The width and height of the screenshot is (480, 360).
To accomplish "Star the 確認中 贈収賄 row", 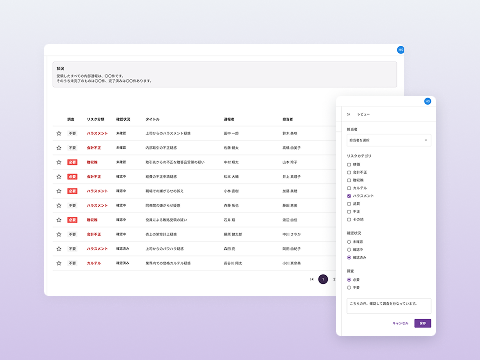I will click(59, 220).
